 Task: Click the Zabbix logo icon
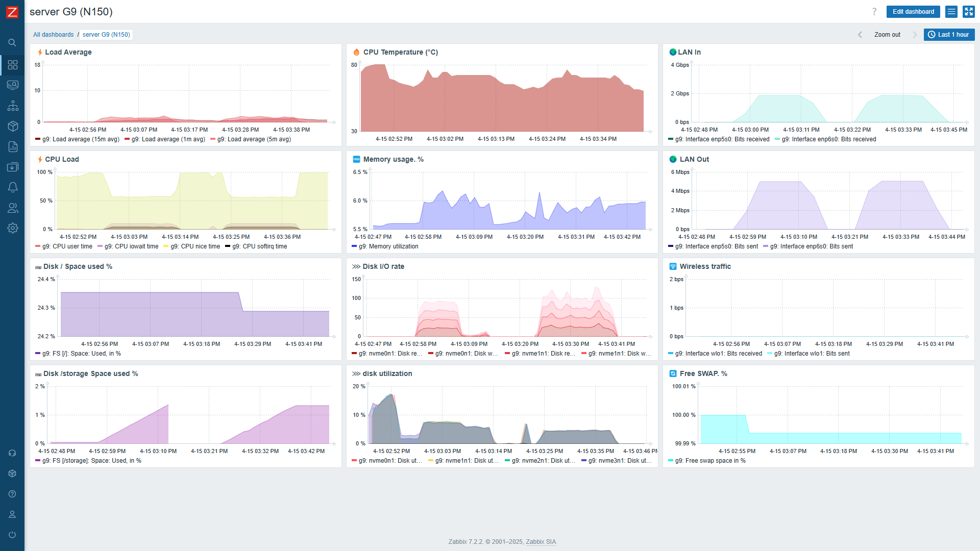tap(12, 12)
